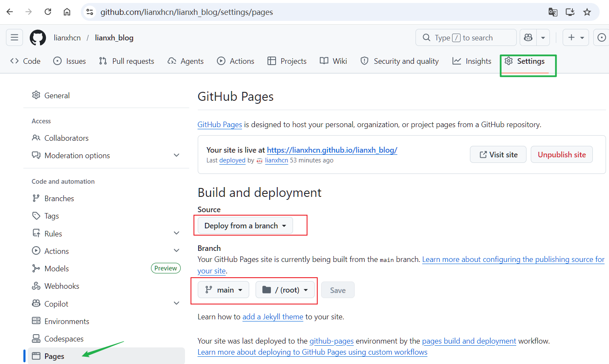Open the Copilot dropdown arrow in header
The height and width of the screenshot is (364, 609).
point(543,37)
